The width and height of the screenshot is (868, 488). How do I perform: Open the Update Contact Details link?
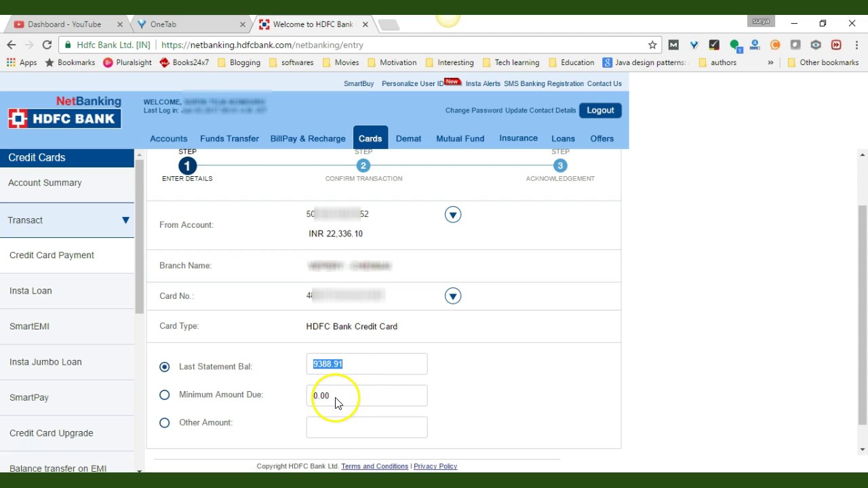(x=540, y=110)
